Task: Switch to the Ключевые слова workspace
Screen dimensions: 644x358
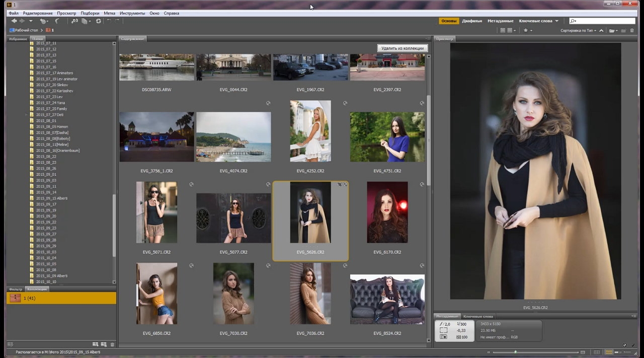Action: coord(536,21)
